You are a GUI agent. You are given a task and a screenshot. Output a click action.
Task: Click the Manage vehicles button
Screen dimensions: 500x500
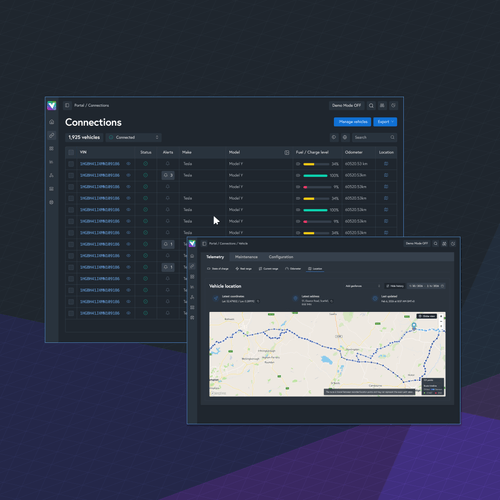(x=353, y=122)
